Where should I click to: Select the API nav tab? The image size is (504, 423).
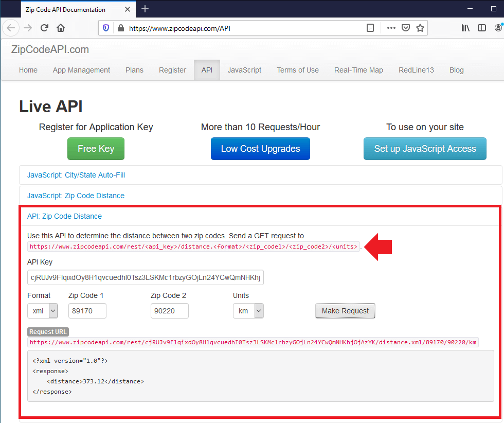(x=207, y=70)
